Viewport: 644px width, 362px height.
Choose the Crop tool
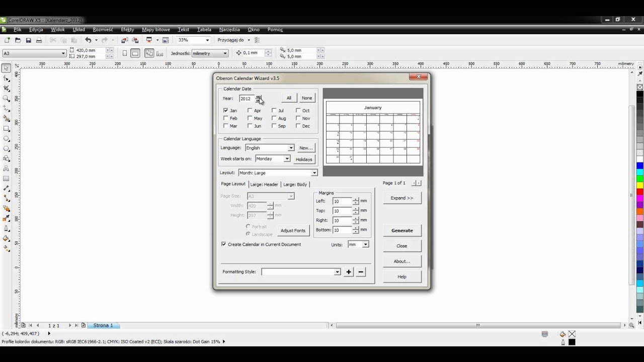(x=7, y=88)
